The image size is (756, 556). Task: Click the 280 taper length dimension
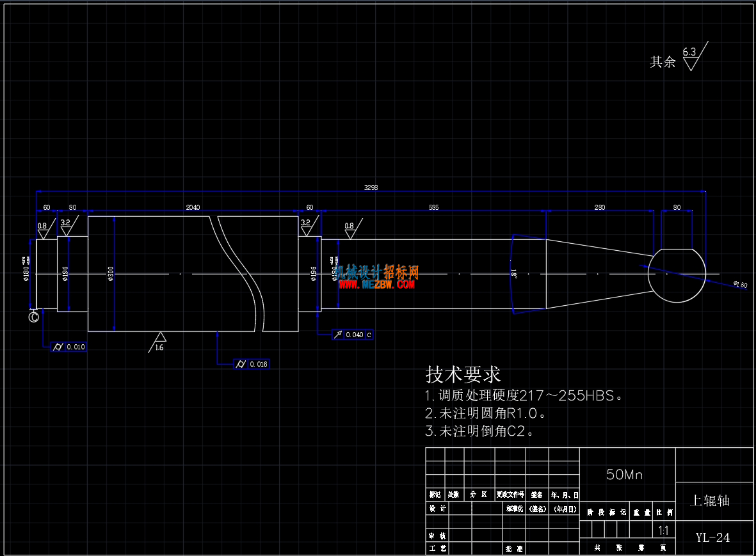pyautogui.click(x=599, y=207)
